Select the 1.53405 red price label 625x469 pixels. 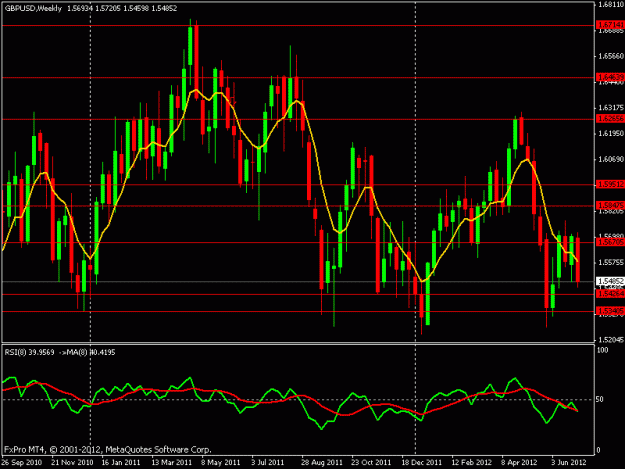tap(611, 310)
